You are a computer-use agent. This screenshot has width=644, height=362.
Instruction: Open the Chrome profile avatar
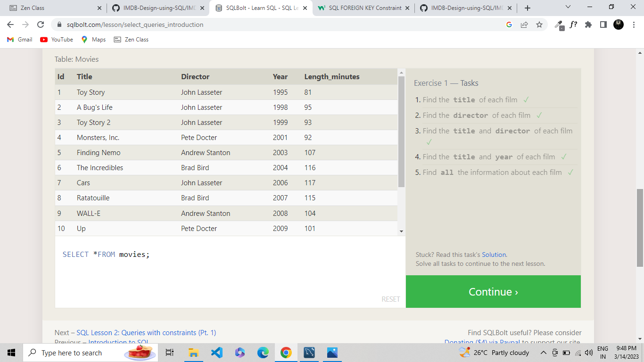[x=619, y=25]
